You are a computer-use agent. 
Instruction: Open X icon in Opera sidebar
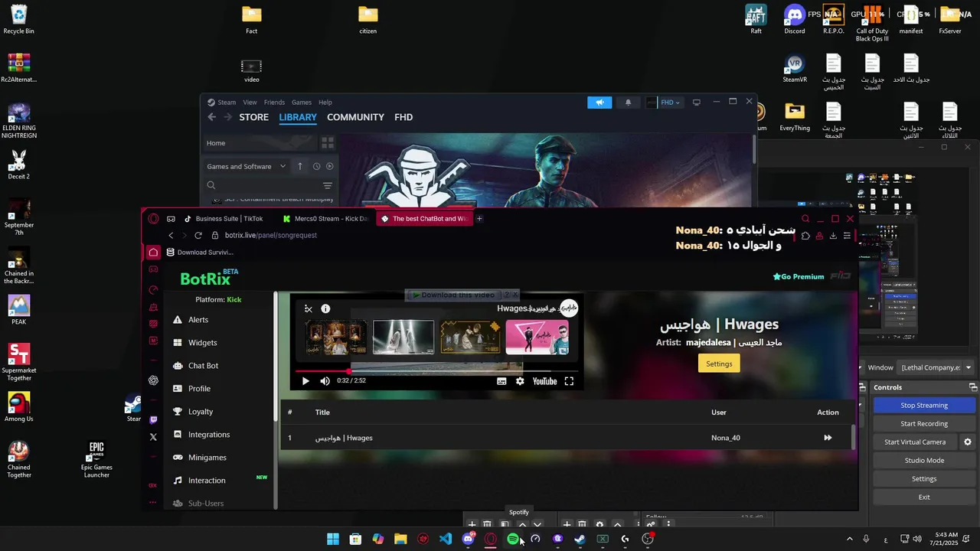pos(153,437)
